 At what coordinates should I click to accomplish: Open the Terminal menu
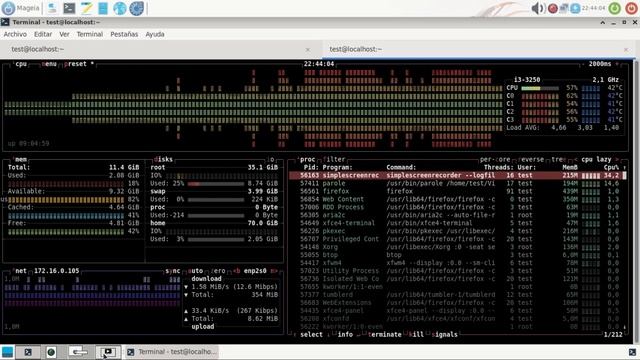(89, 34)
